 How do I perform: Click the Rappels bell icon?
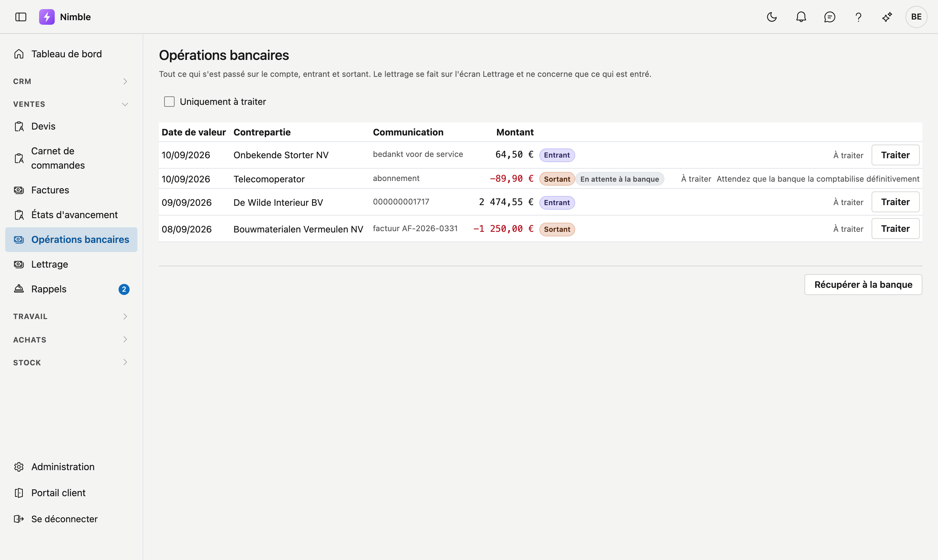click(19, 289)
